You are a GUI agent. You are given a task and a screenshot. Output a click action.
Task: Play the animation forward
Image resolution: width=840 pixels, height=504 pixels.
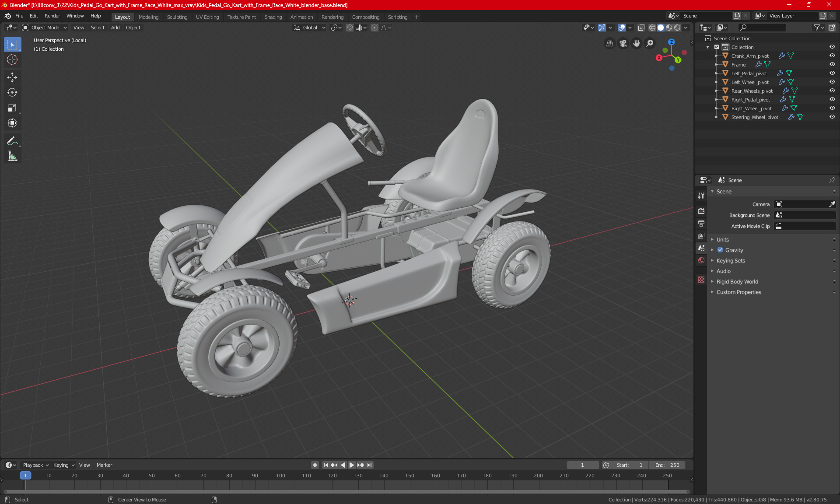352,465
